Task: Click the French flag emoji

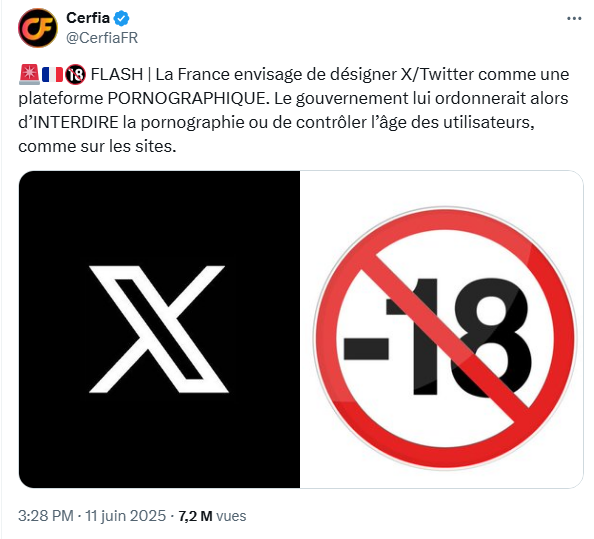Action: 52,74
